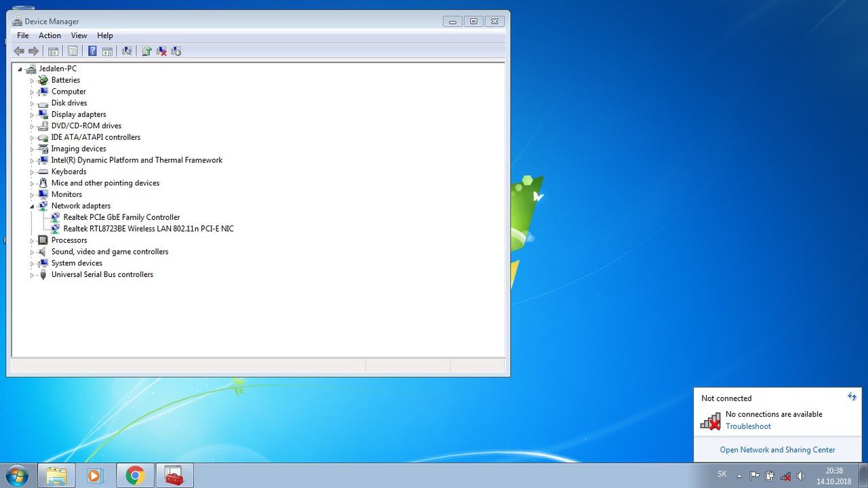This screenshot has height=488, width=868.
Task: Click the Back arrow in Device Manager toolbar
Action: coord(19,51)
